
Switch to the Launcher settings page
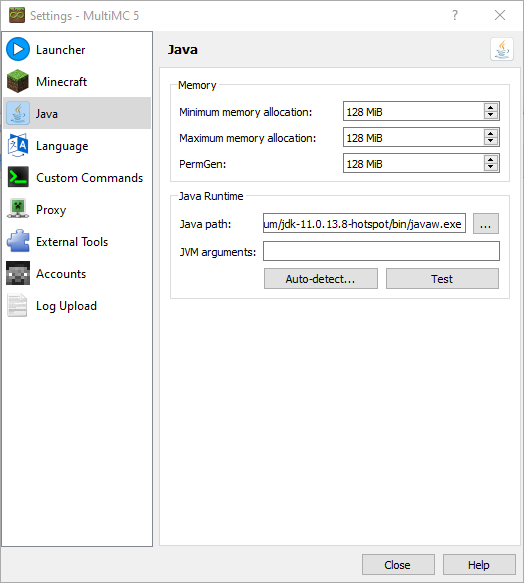pyautogui.click(x=77, y=49)
